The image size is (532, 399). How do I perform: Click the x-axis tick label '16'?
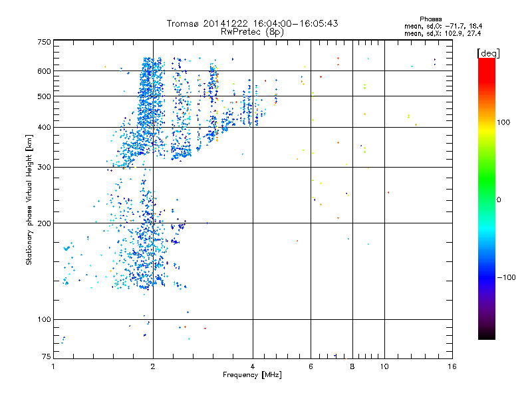coord(452,366)
